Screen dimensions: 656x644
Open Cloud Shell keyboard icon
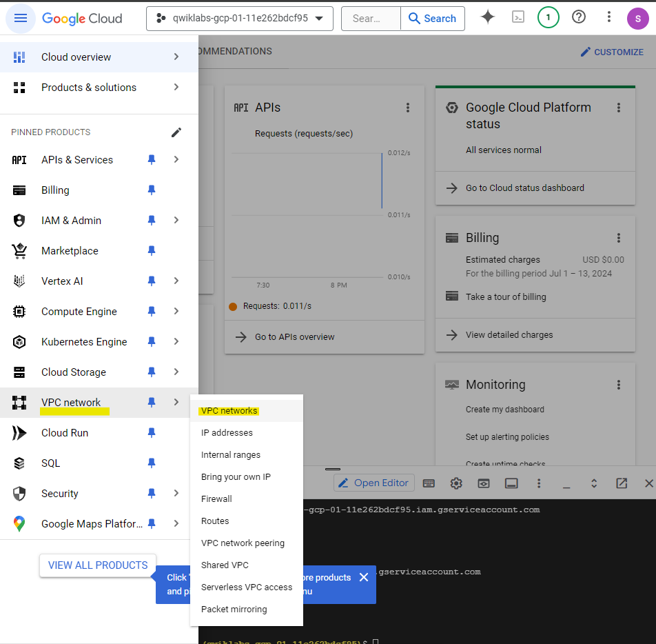[429, 483]
